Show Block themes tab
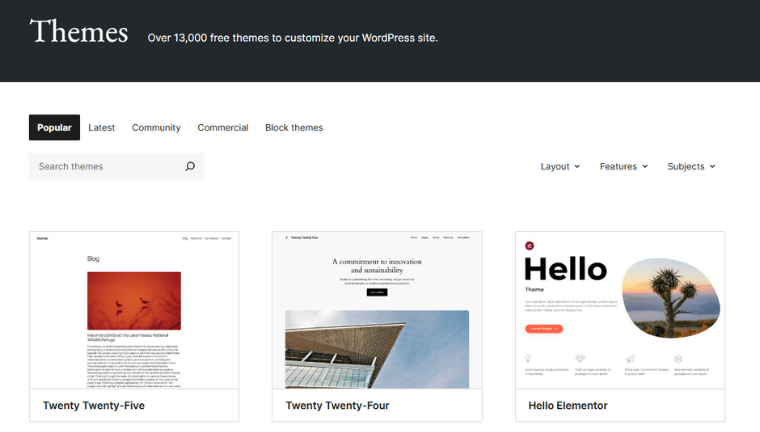 [294, 128]
